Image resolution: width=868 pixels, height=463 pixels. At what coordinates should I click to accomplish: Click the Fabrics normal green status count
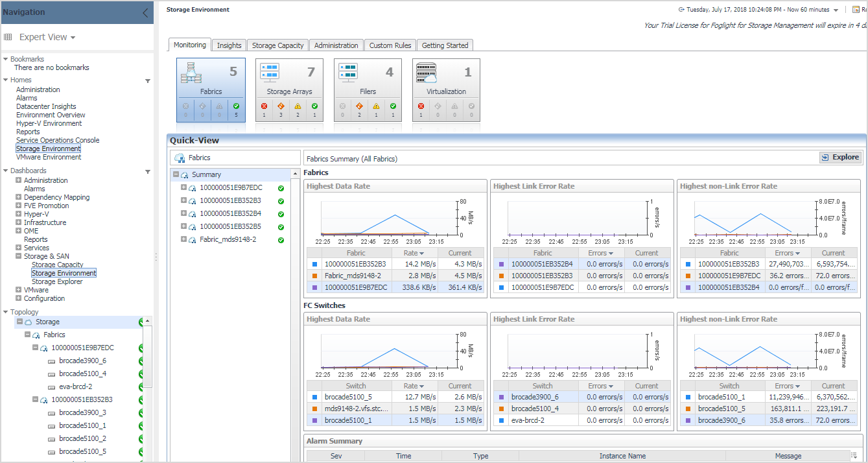pyautogui.click(x=236, y=106)
